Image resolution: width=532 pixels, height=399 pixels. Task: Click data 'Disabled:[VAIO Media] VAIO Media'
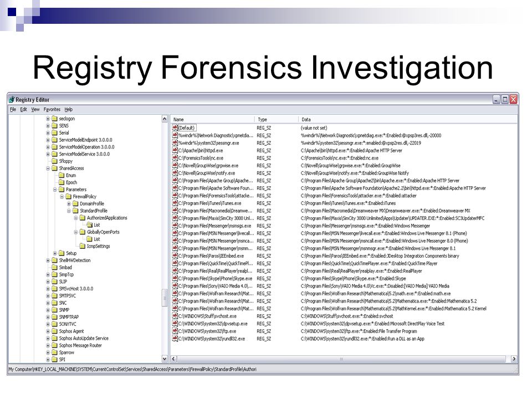(x=417, y=286)
